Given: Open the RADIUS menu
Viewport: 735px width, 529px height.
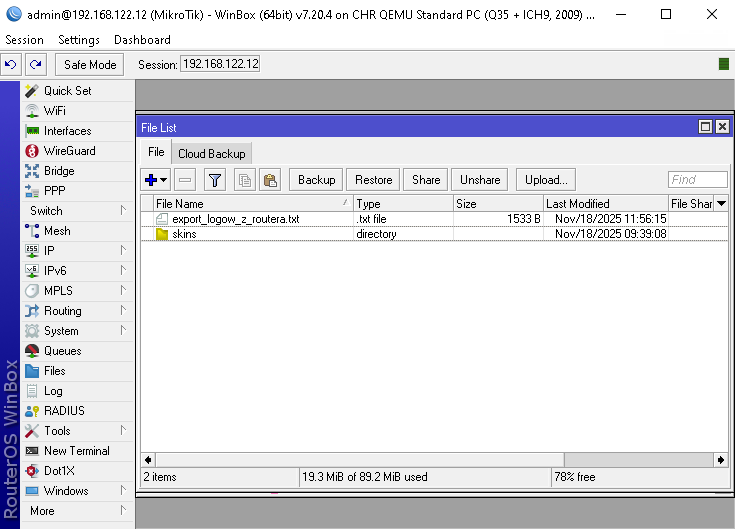Looking at the screenshot, I should (x=77, y=411).
